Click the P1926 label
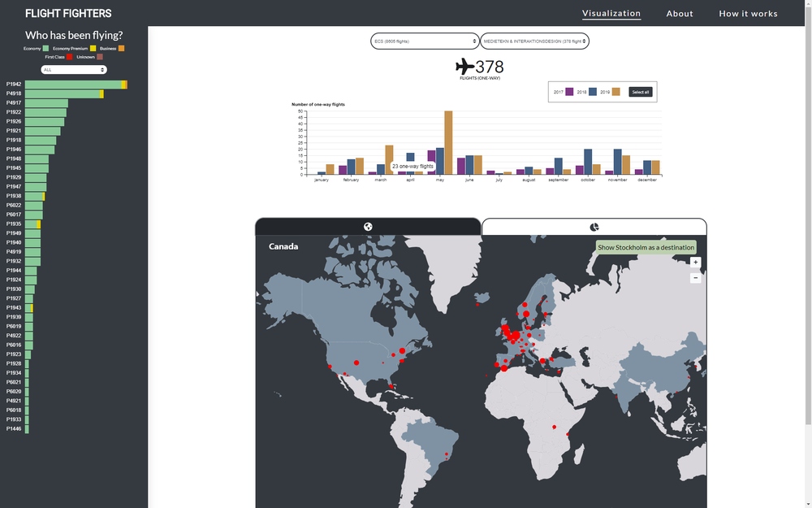The height and width of the screenshot is (508, 812). pos(14,121)
